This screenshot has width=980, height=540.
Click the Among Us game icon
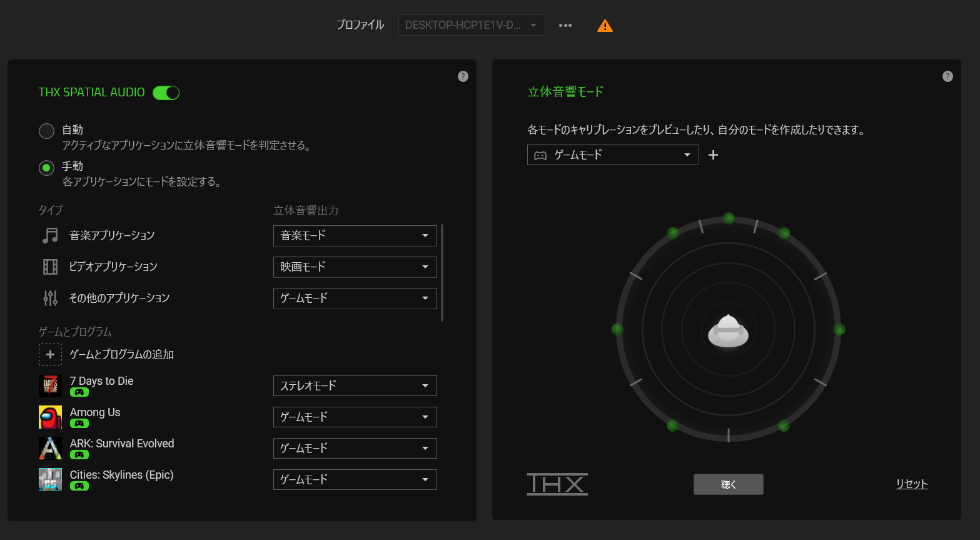(50, 417)
